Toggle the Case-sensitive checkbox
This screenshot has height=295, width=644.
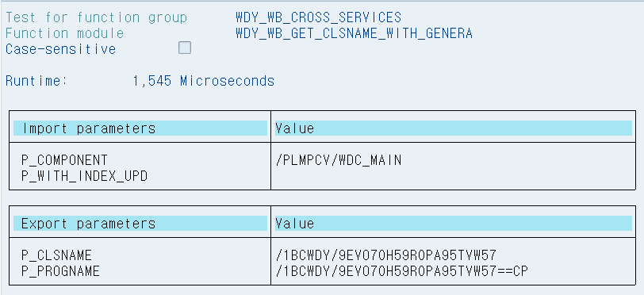[185, 48]
